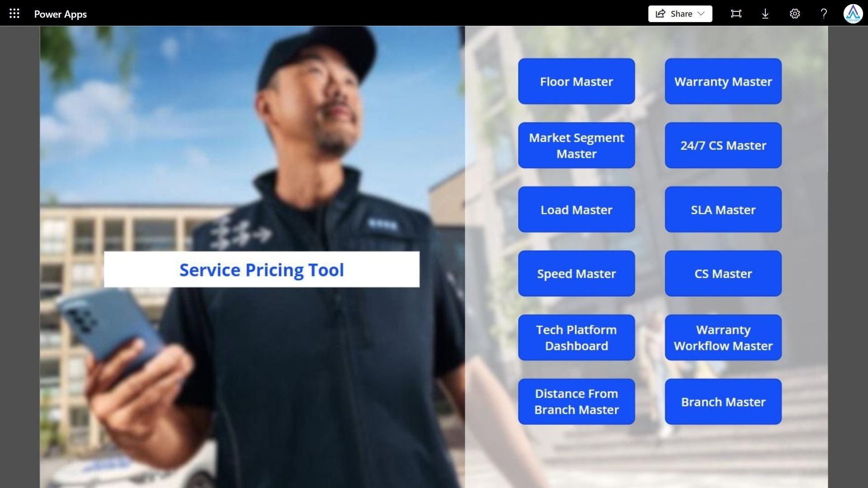Go to Load Master
Viewport: 868px width, 488px height.
576,210
